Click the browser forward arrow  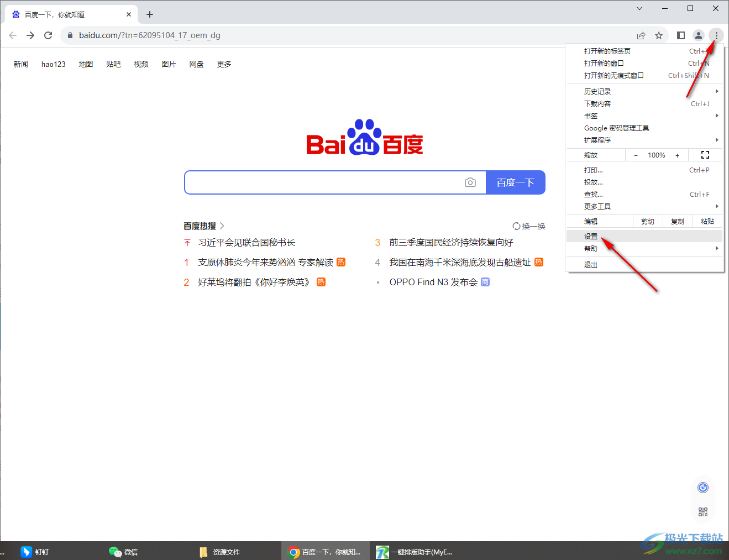pos(30,35)
